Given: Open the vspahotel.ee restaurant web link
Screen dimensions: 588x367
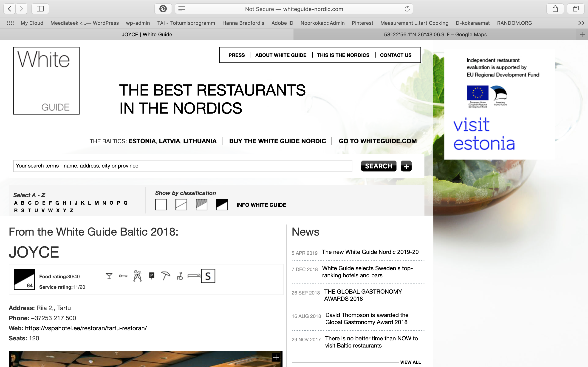Looking at the screenshot, I should 86,328.
